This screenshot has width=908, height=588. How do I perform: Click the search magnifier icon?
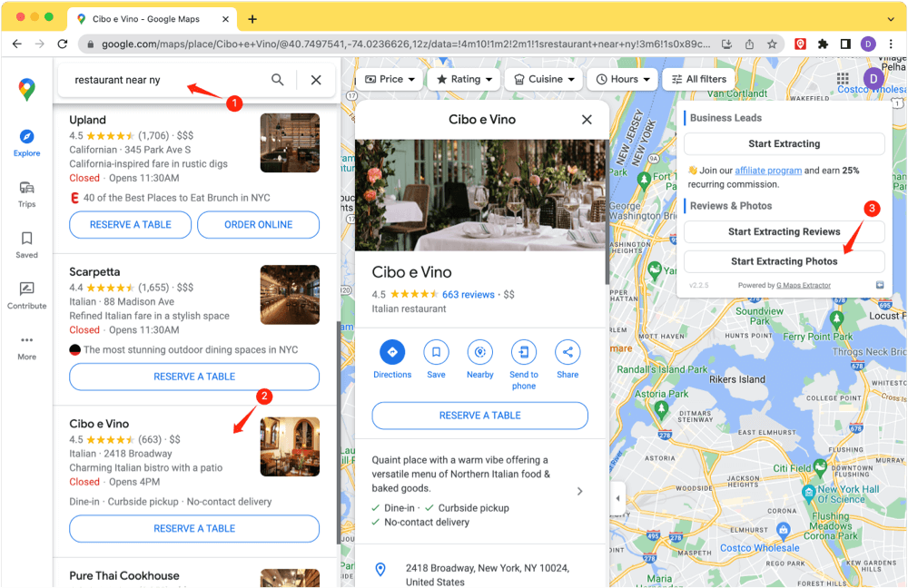tap(278, 80)
